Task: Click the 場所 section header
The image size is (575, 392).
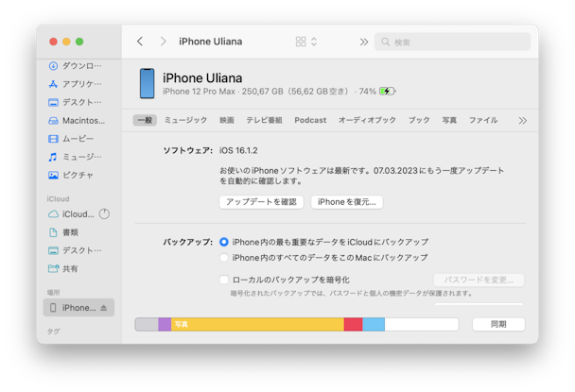Action: coord(53,293)
